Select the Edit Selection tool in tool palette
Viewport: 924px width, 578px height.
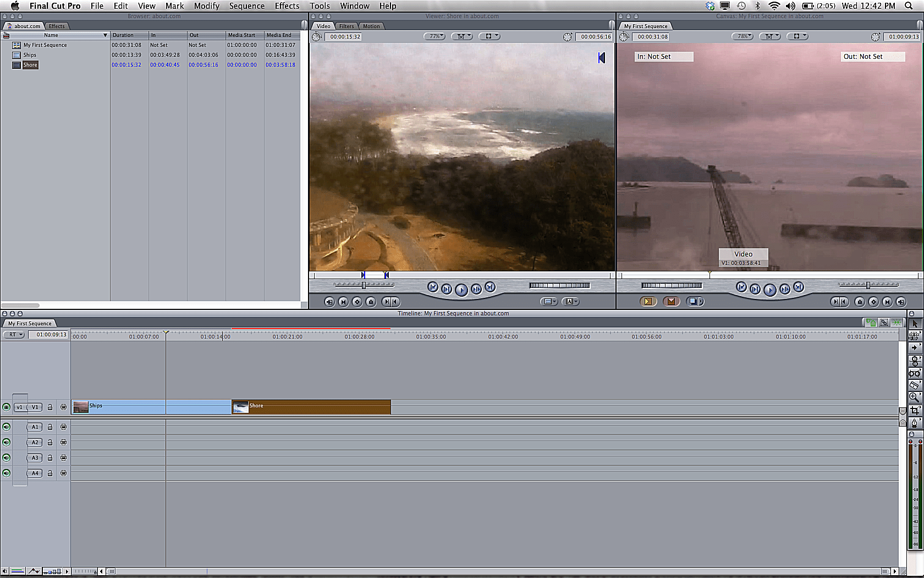915,336
